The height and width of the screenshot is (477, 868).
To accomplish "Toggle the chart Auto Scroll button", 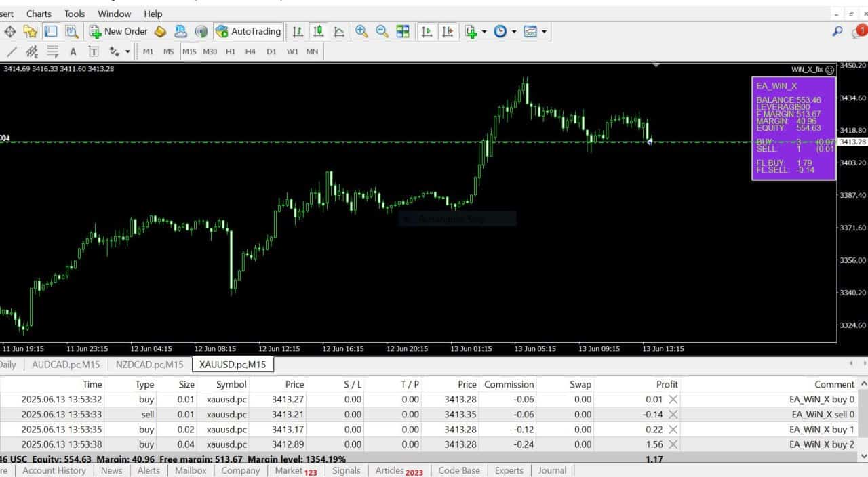I will 427,31.
